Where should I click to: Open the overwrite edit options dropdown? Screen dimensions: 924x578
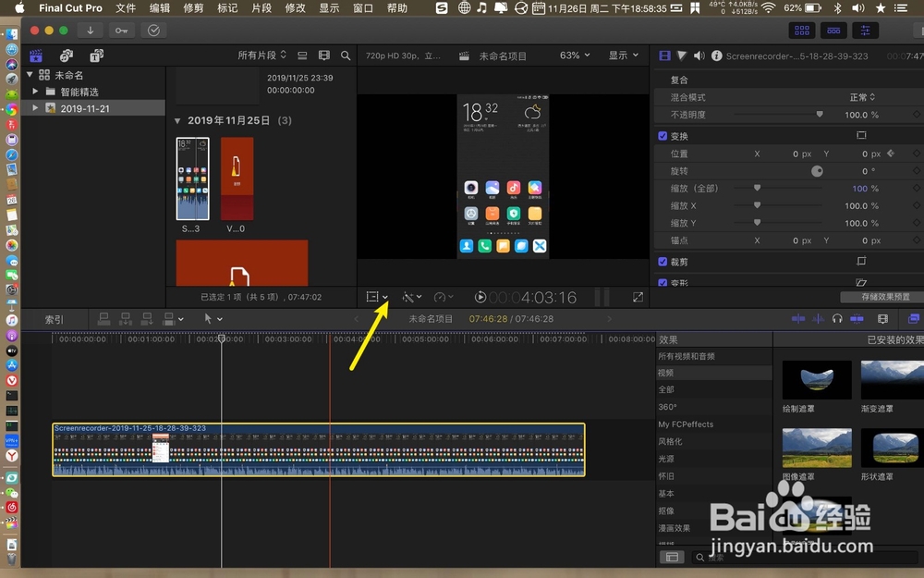(x=174, y=319)
